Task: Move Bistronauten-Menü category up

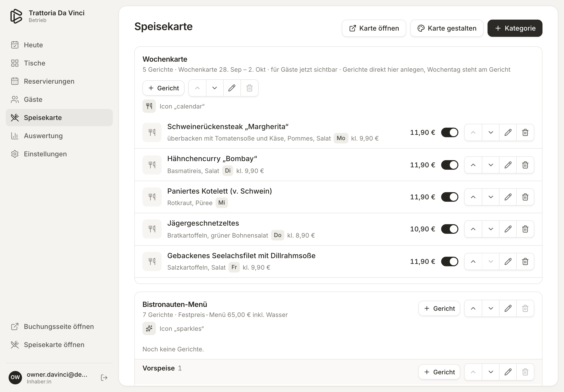Action: coord(473,308)
